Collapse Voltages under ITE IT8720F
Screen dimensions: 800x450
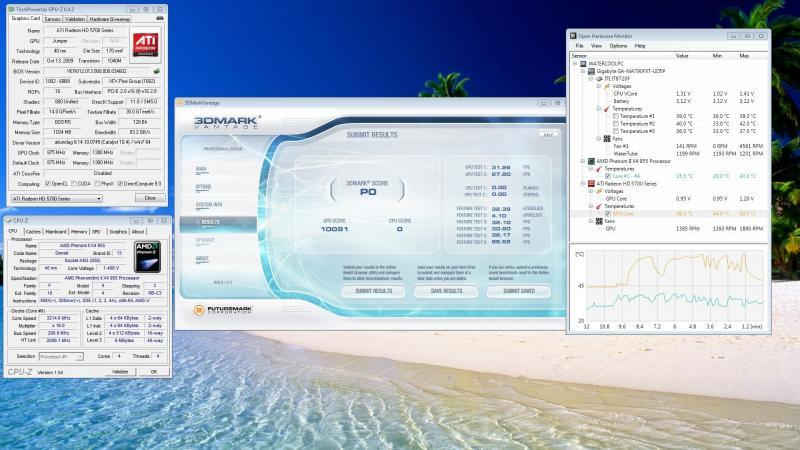599,86
